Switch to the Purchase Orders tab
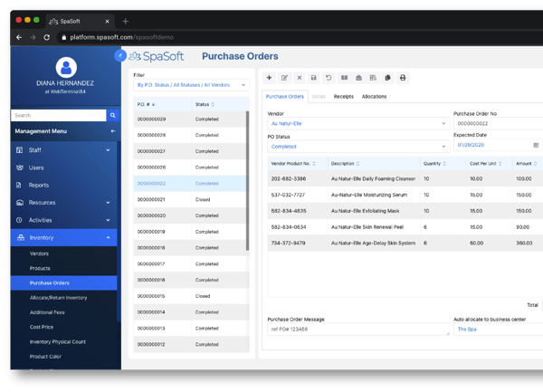 click(x=285, y=97)
